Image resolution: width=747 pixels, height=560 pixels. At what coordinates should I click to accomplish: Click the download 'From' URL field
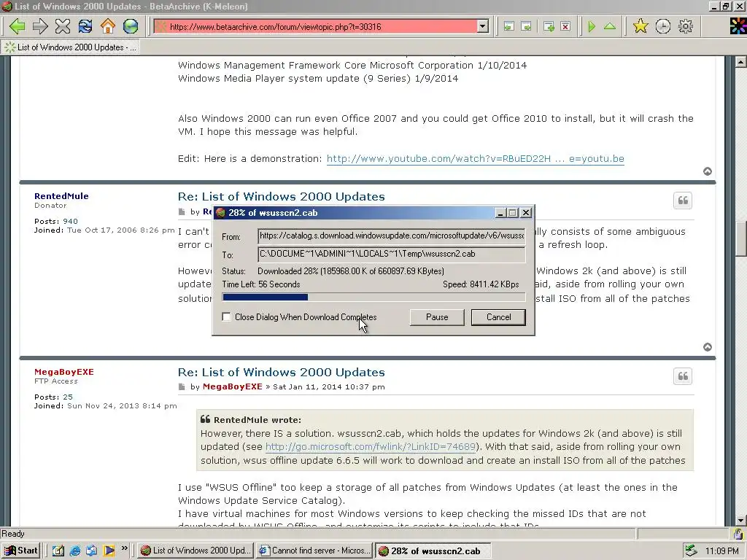click(x=392, y=236)
